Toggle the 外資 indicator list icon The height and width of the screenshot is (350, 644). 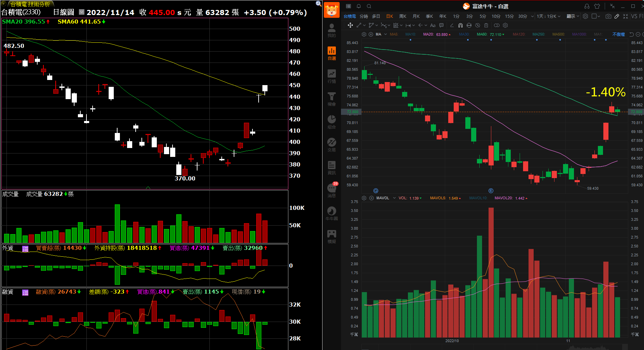25,249
